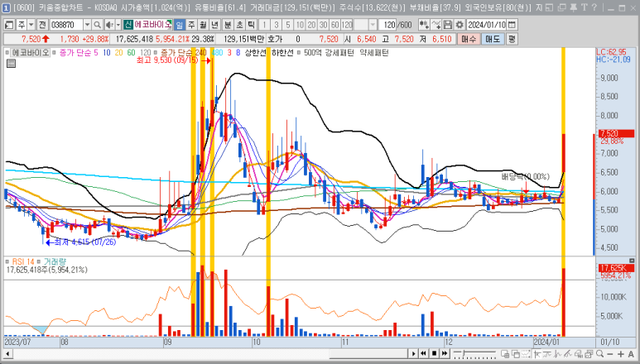Select interval button 120
Image resolution: width=640 pixels, height=364 pixels.
click(347, 25)
